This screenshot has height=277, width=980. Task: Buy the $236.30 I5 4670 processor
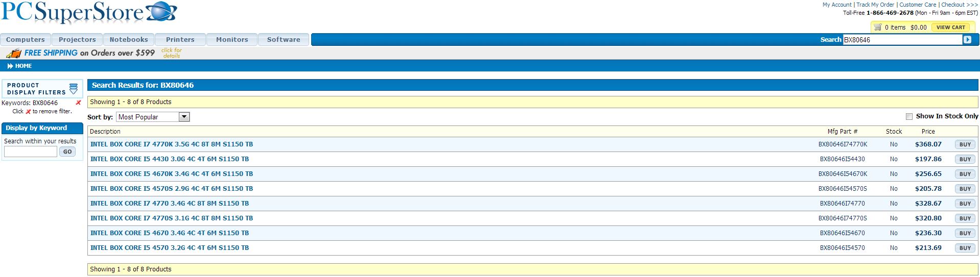965,233
